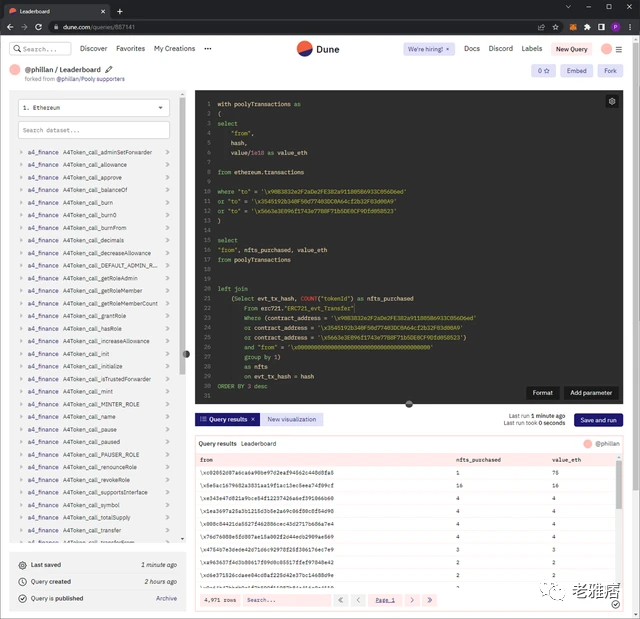Expand A4Token_call_approve table
The image size is (640, 619).
tap(21, 177)
